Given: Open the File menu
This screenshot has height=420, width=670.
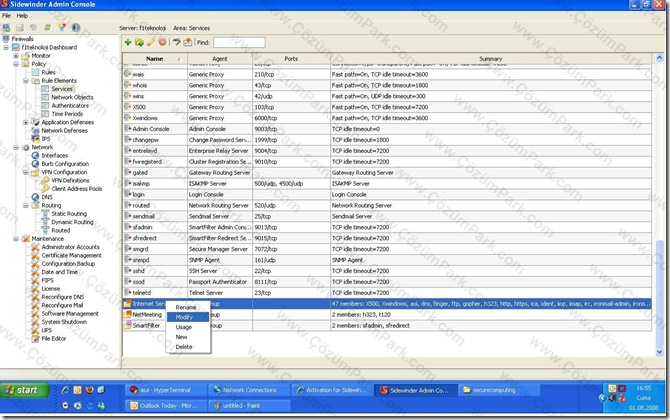Looking at the screenshot, I should click(6, 16).
